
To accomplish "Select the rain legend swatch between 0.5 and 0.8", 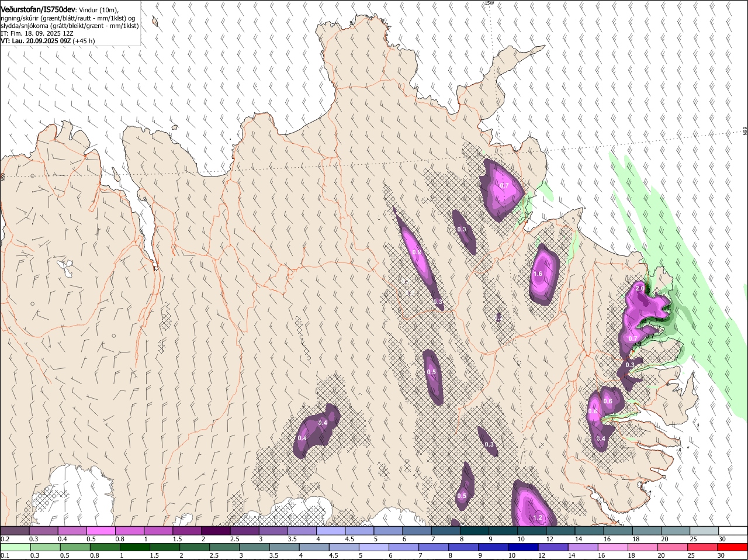I will [75, 547].
